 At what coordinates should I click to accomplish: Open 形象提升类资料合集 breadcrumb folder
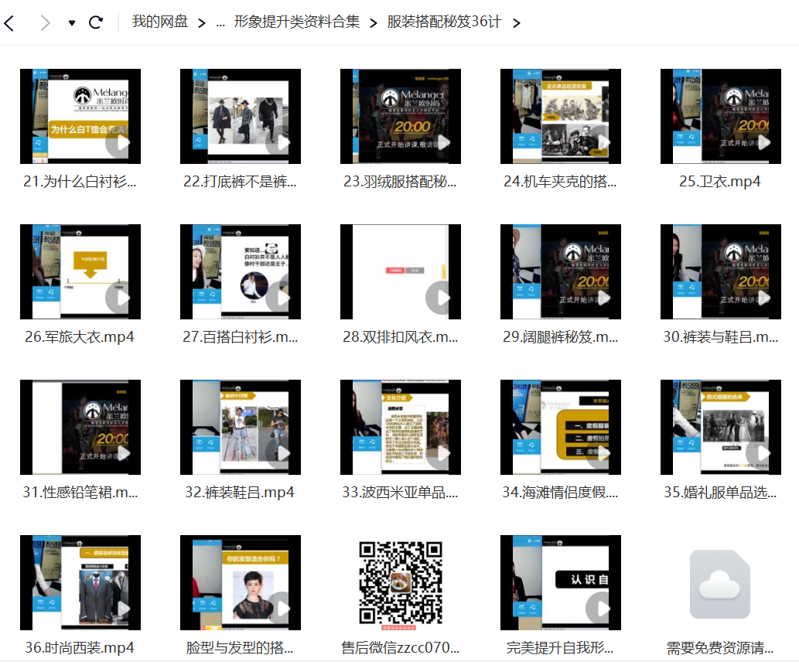pyautogui.click(x=297, y=22)
